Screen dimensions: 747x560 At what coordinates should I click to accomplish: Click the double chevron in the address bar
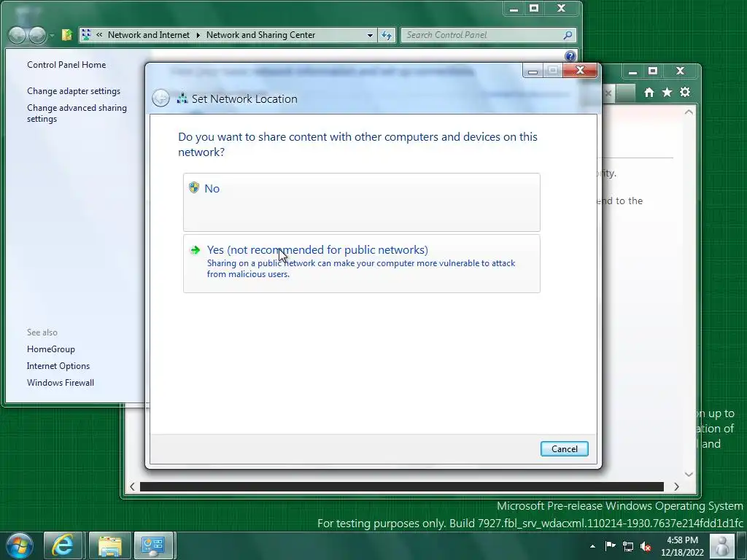(99, 34)
